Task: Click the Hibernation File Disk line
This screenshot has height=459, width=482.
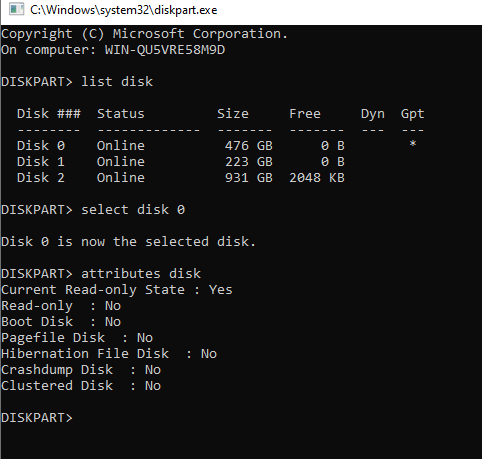Action: coord(109,354)
